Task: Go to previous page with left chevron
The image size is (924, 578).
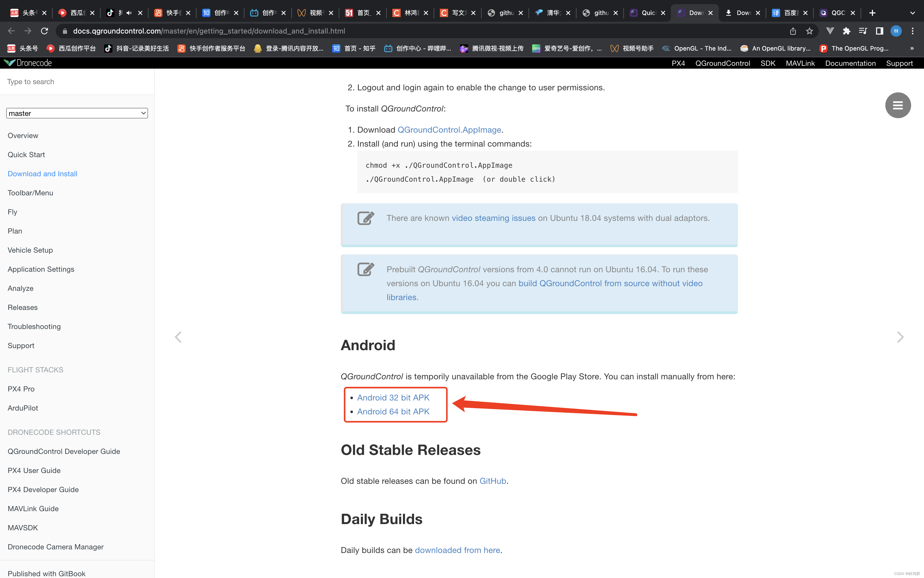Action: coord(178,337)
